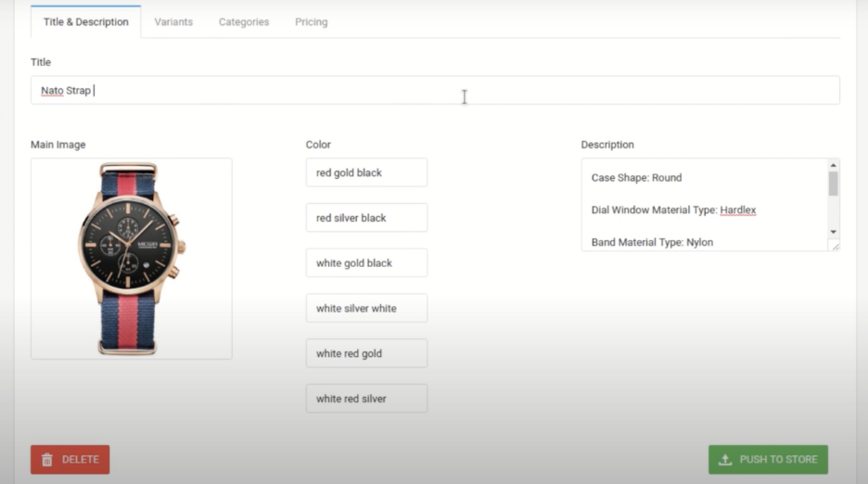Screen dimensions: 868x484
Task: Click the trash icon on Delete button
Action: 47,460
